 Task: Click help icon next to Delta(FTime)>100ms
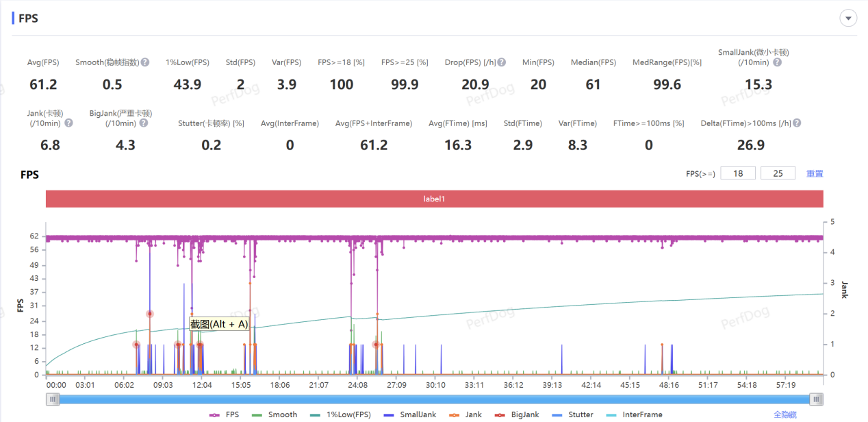pos(797,123)
